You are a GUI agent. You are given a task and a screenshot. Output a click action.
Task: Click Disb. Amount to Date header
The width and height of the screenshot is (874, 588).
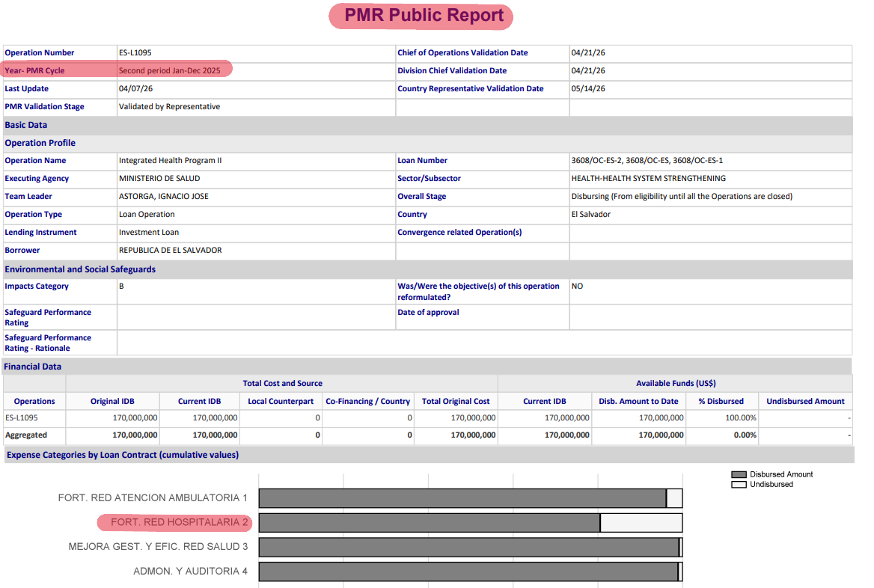tap(638, 401)
